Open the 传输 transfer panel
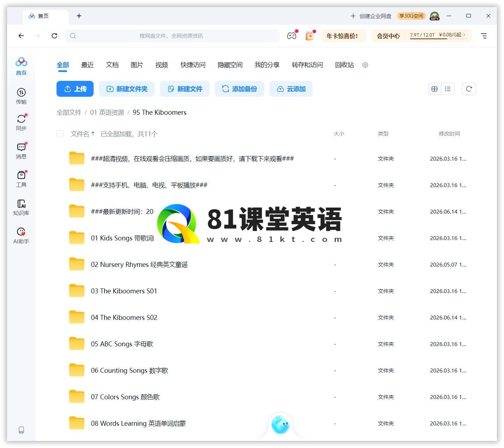Screen dimensions: 504x448 click(x=21, y=96)
